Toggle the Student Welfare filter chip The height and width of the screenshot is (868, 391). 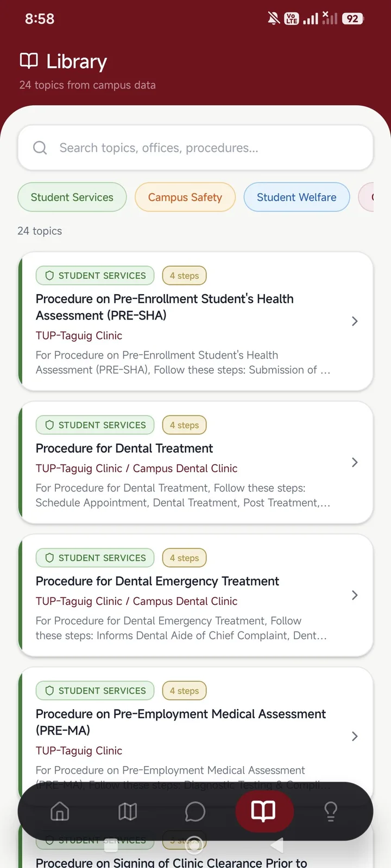point(297,197)
